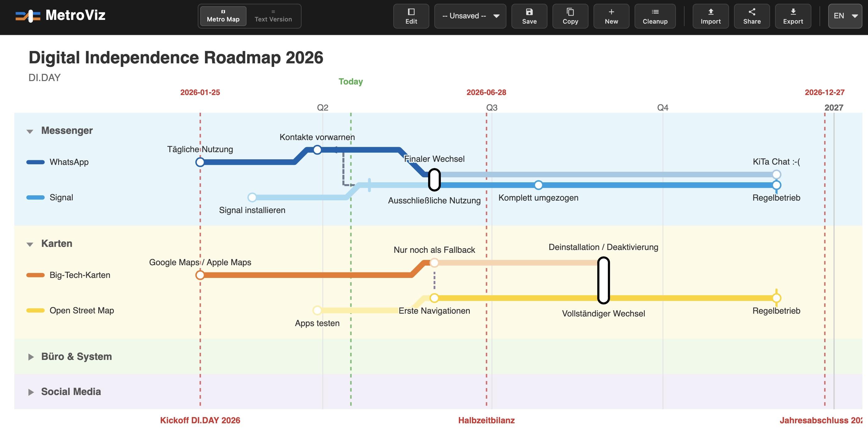
Task: Click the Q3 quarter label
Action: (x=492, y=108)
